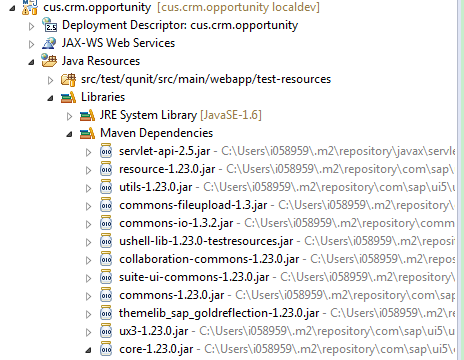Screen dimensions: 464x360
Task: Select the Maven Dependencies label
Action: 156,133
